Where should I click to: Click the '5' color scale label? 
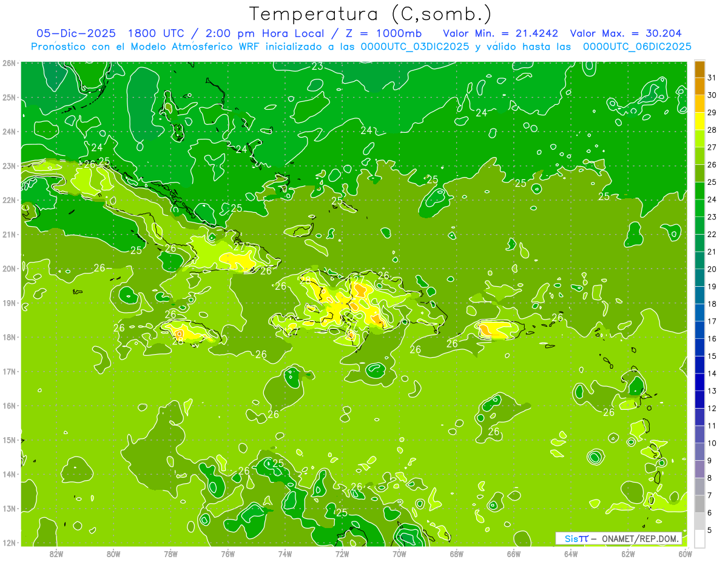tap(710, 530)
